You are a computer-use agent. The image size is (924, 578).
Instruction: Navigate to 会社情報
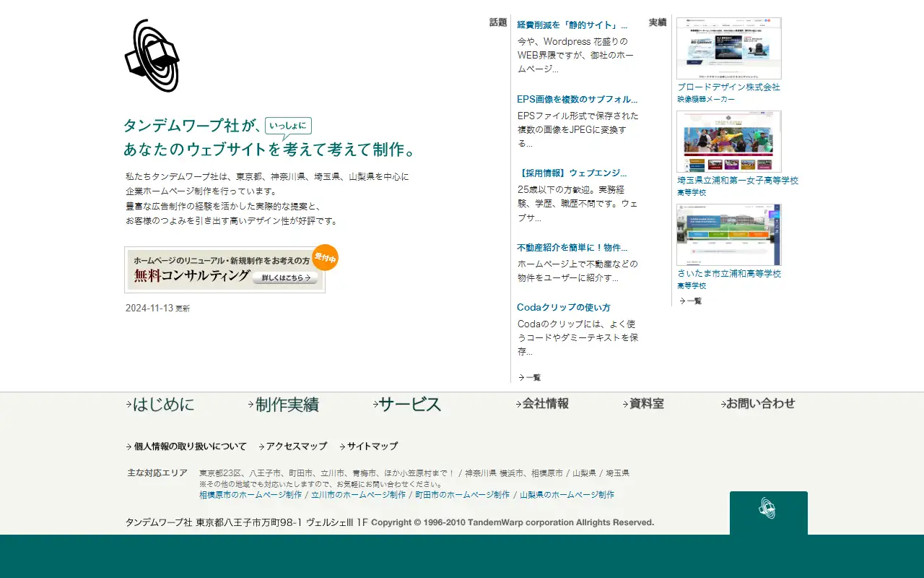tap(542, 404)
